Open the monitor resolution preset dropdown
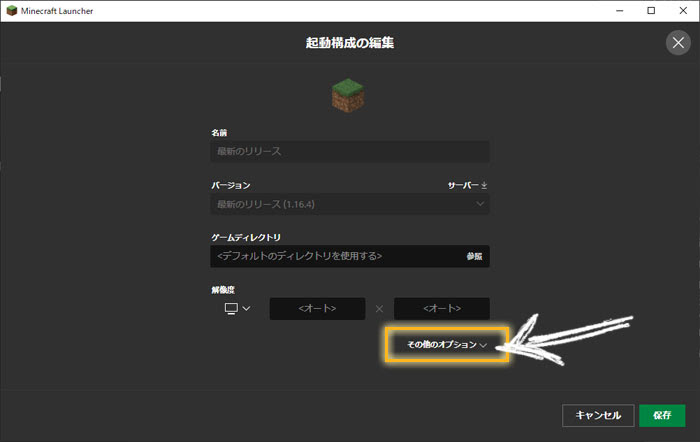 [238, 309]
